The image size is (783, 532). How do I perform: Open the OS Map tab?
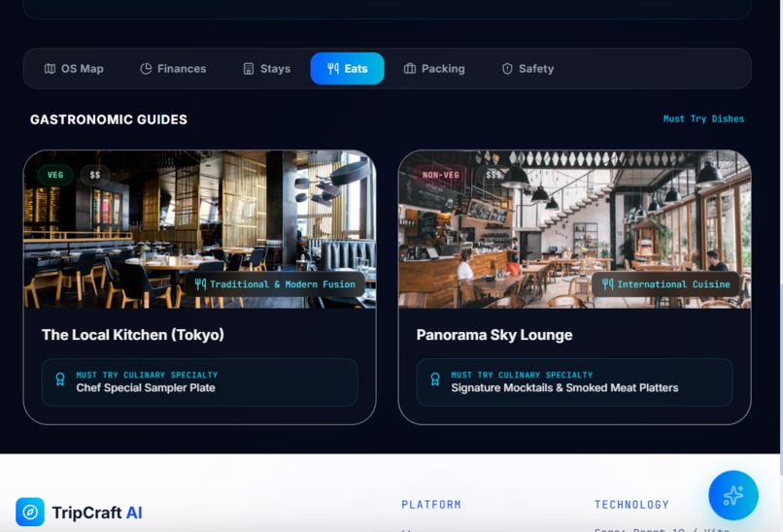(x=74, y=69)
